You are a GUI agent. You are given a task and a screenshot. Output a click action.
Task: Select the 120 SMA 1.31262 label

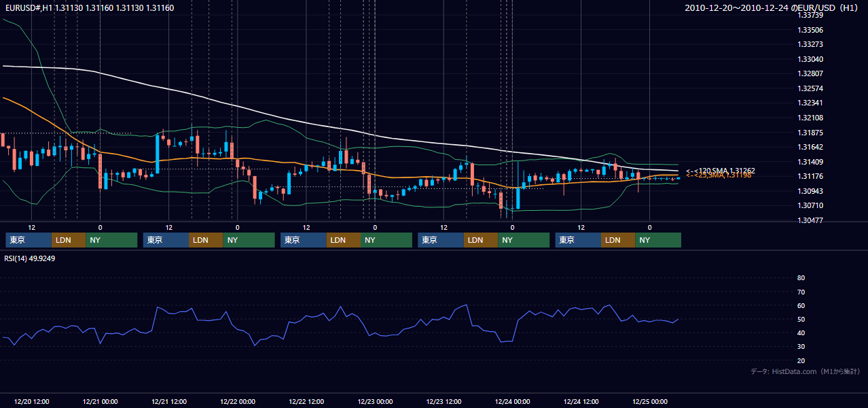721,171
